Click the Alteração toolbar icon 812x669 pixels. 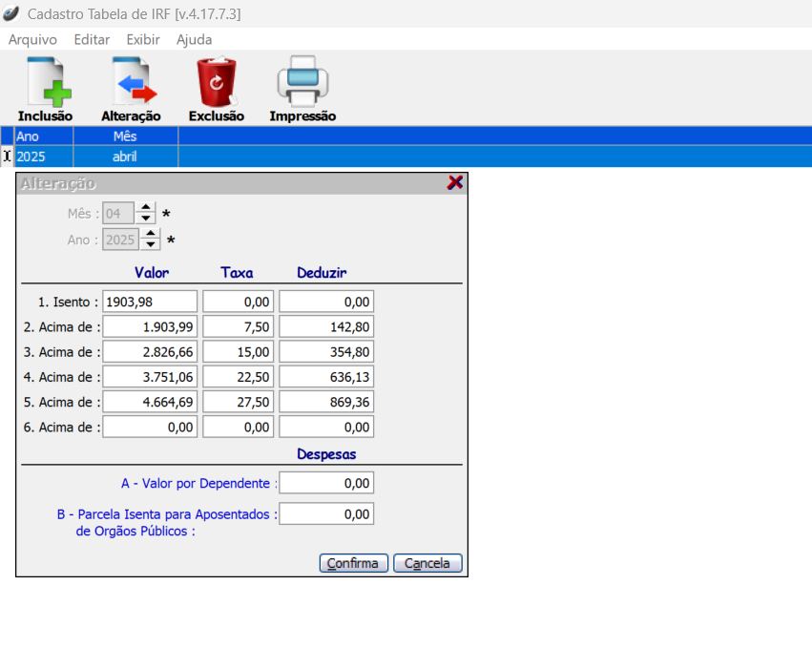click(131, 84)
